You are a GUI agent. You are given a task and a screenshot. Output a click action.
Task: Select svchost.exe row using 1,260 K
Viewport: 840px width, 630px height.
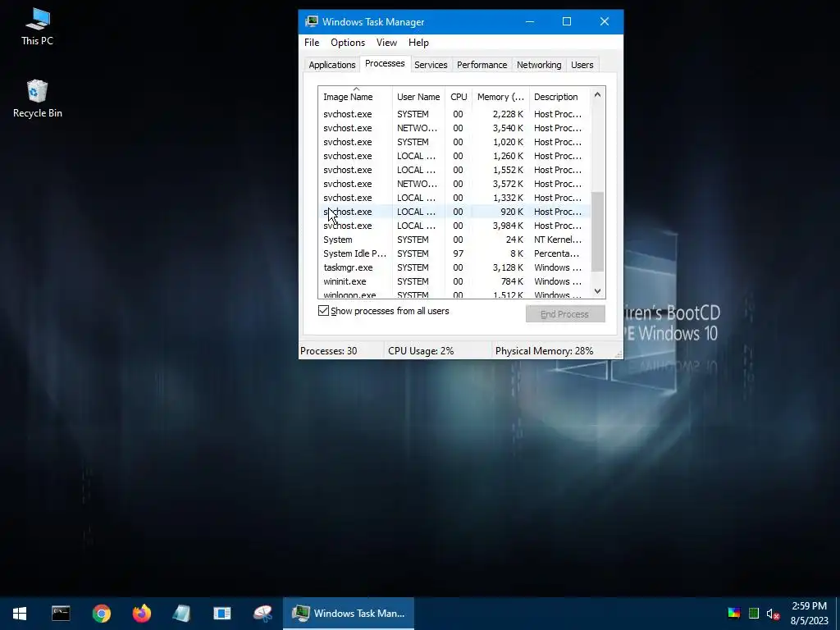[454, 156]
